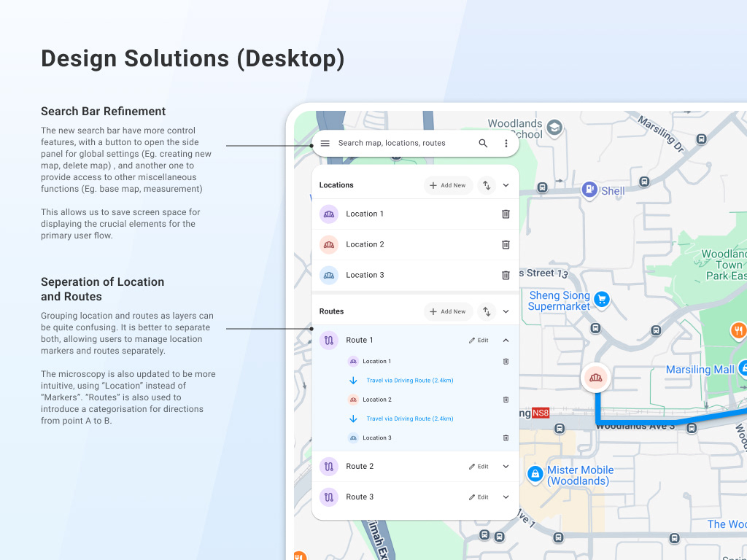Click the Route 3 label

[360, 497]
